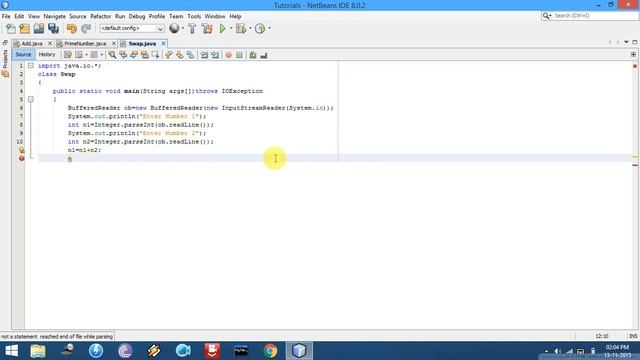Open the Source menu
Screen dimensions: 640x360
click(x=78, y=16)
